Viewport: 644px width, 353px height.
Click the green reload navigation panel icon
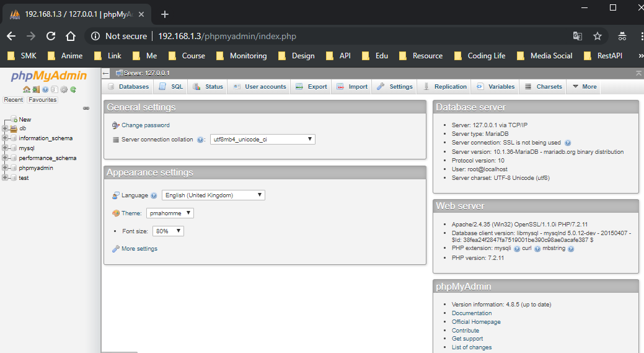point(73,89)
